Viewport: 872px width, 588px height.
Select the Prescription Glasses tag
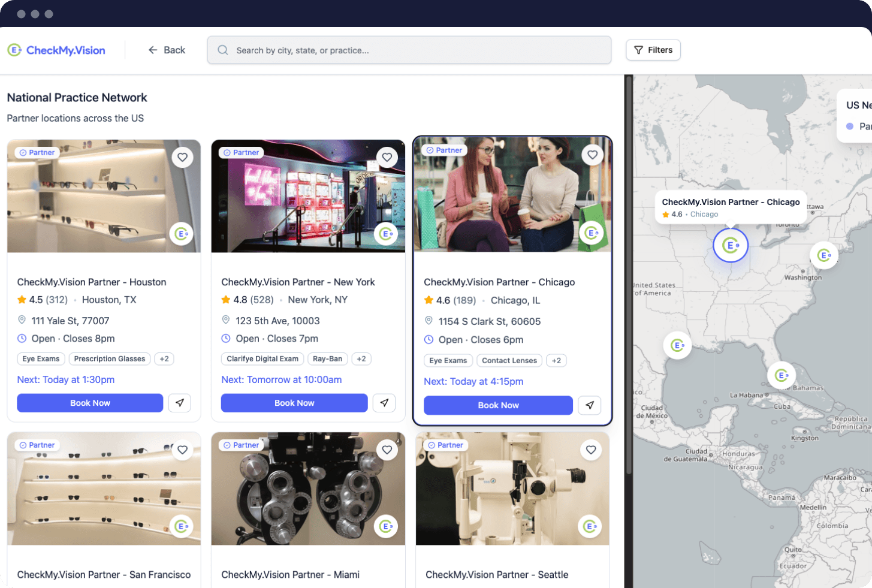110,359
